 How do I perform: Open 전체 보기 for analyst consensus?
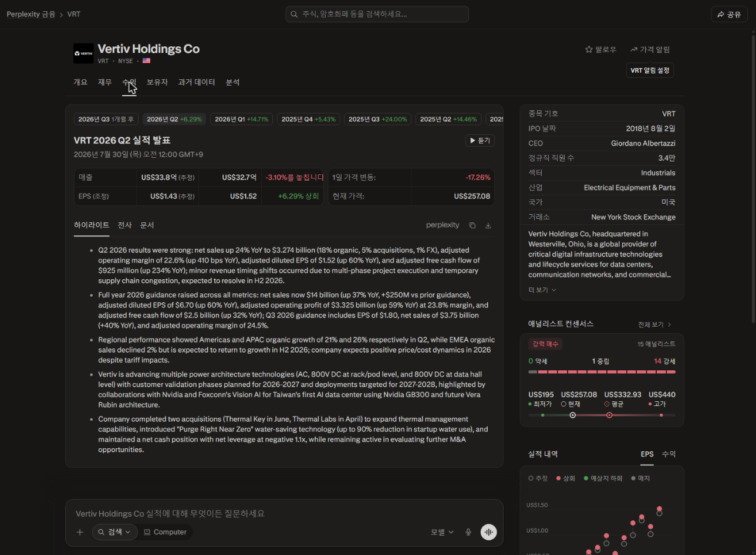(654, 324)
